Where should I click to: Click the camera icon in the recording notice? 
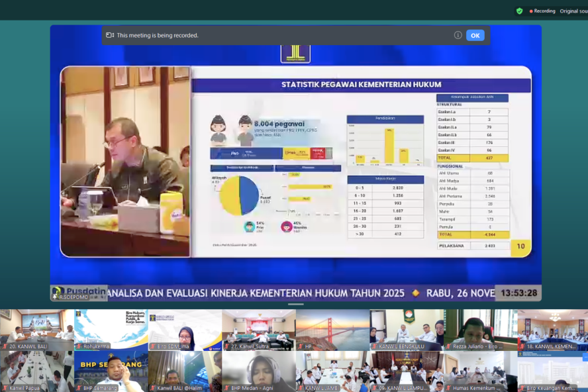pyautogui.click(x=110, y=35)
